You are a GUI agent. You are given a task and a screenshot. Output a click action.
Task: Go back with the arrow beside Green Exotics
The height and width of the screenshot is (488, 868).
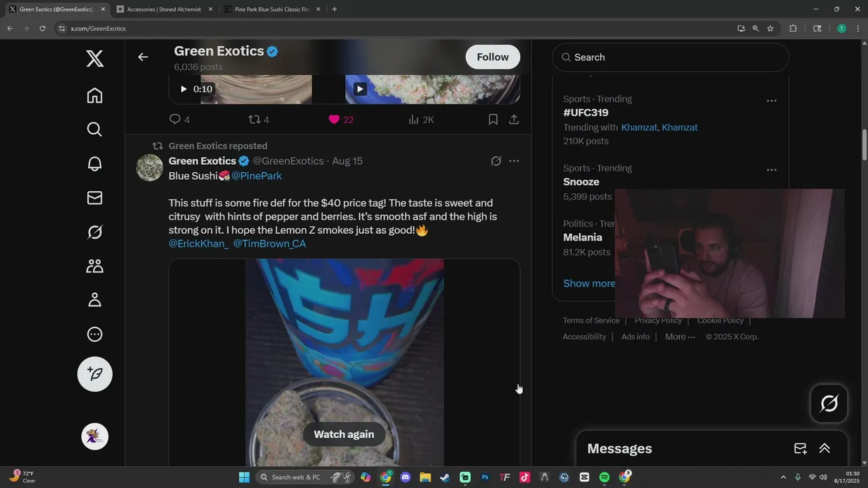point(143,57)
